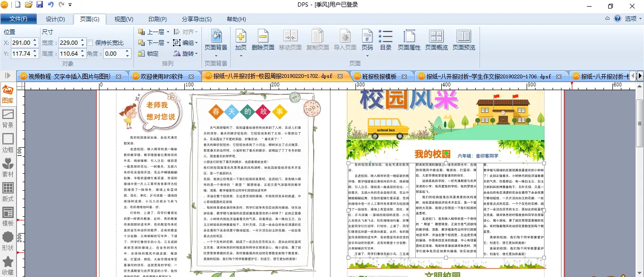Toggle the 保持长宽比 checkbox

[90, 43]
